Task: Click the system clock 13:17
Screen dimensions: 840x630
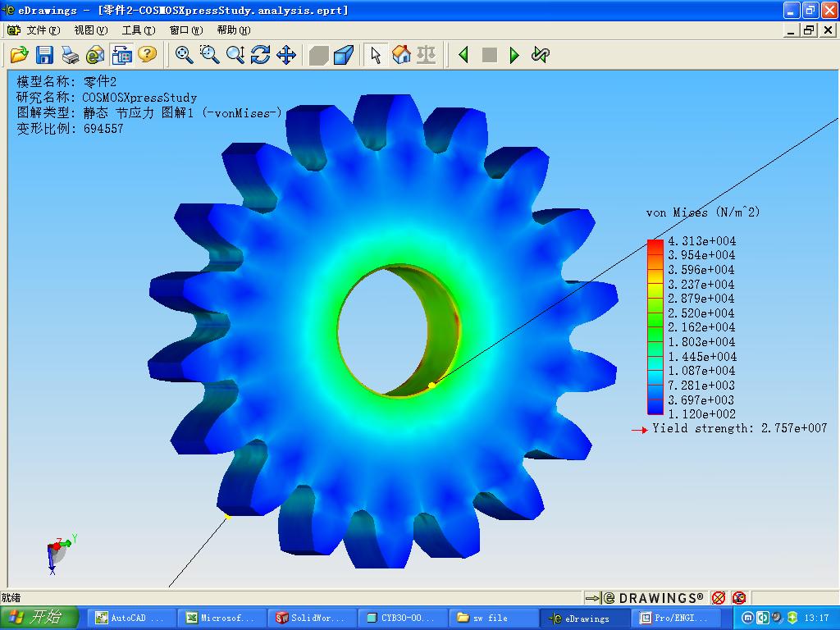Action: point(816,618)
